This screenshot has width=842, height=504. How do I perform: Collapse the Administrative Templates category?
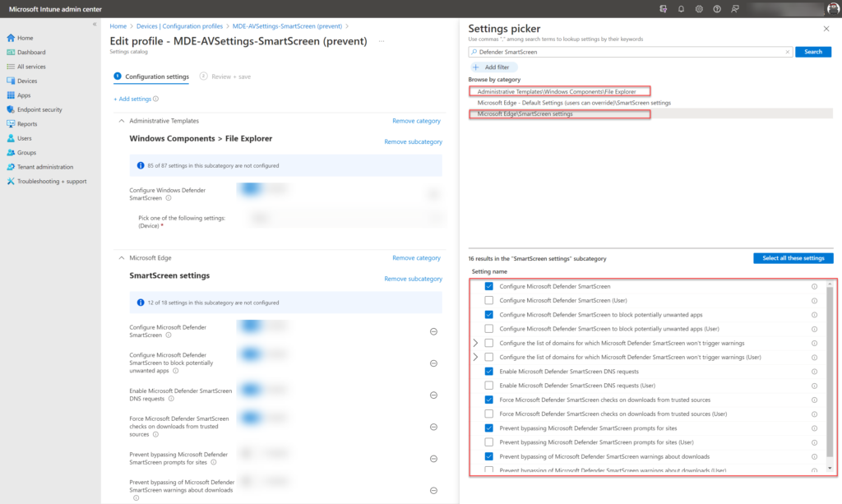pos(122,122)
